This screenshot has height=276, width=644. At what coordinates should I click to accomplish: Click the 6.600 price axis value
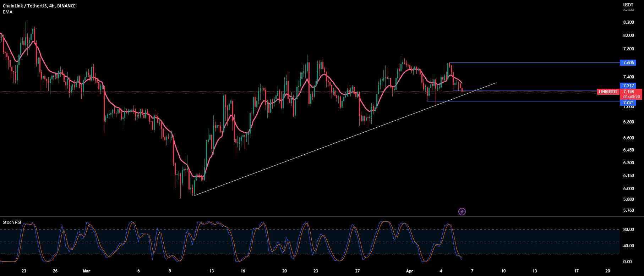coord(628,138)
